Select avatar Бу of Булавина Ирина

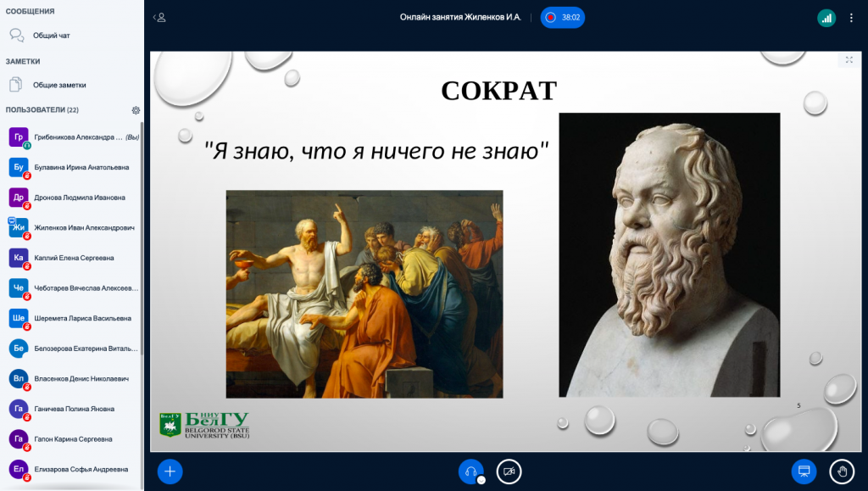19,167
